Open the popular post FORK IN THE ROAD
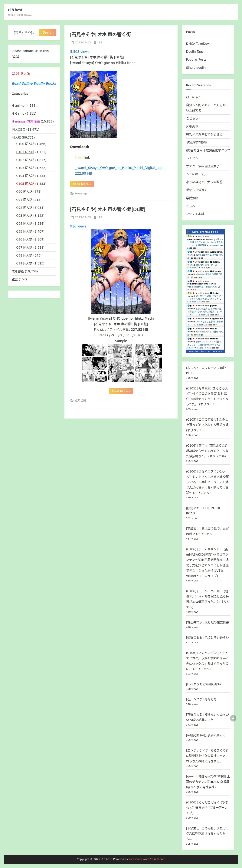This screenshot has height=868, width=242. (x=203, y=510)
